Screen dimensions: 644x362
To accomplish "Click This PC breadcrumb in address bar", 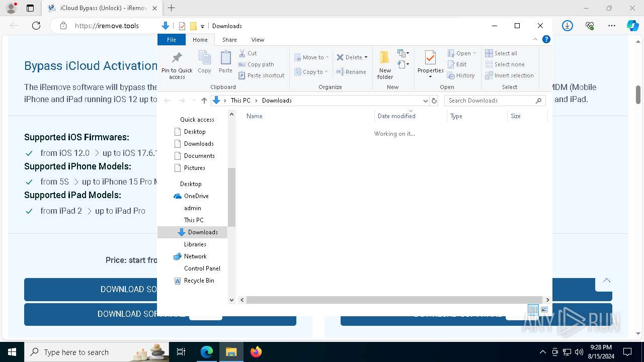I will click(240, 101).
